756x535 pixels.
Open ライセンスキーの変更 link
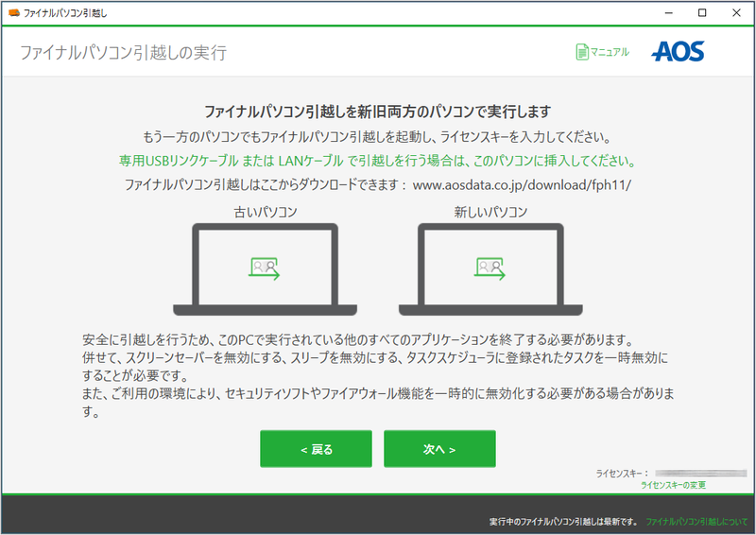click(673, 485)
